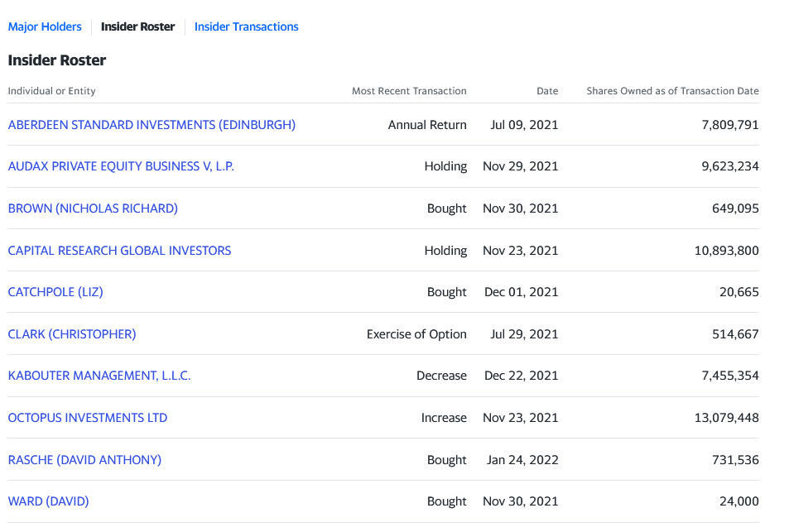Click the Date column header
This screenshot has height=532, width=789.
547,91
